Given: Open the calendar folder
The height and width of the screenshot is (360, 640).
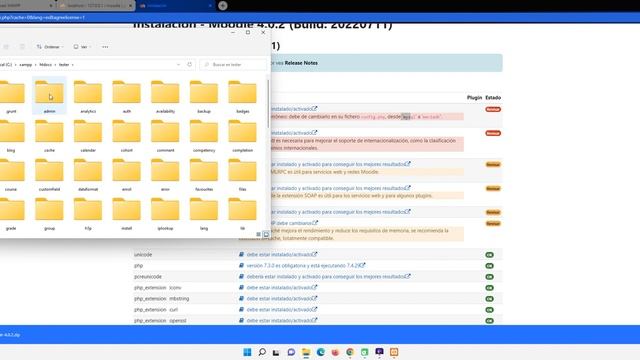Looking at the screenshot, I should click(x=88, y=135).
